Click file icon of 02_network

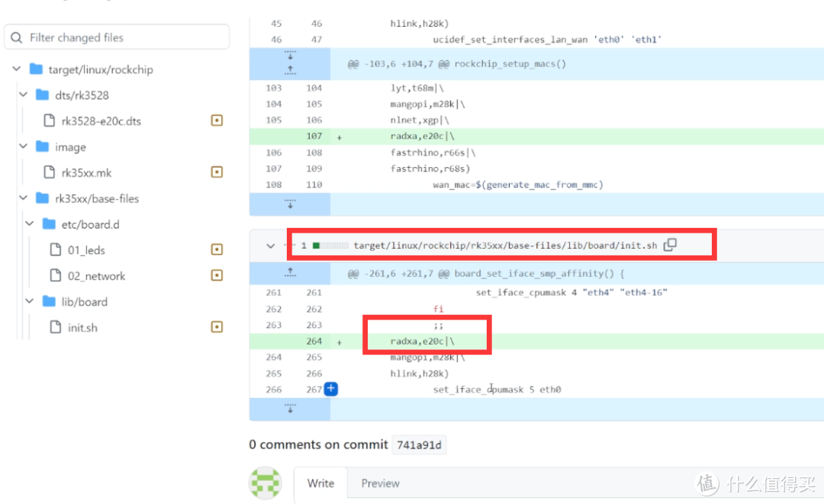(56, 275)
